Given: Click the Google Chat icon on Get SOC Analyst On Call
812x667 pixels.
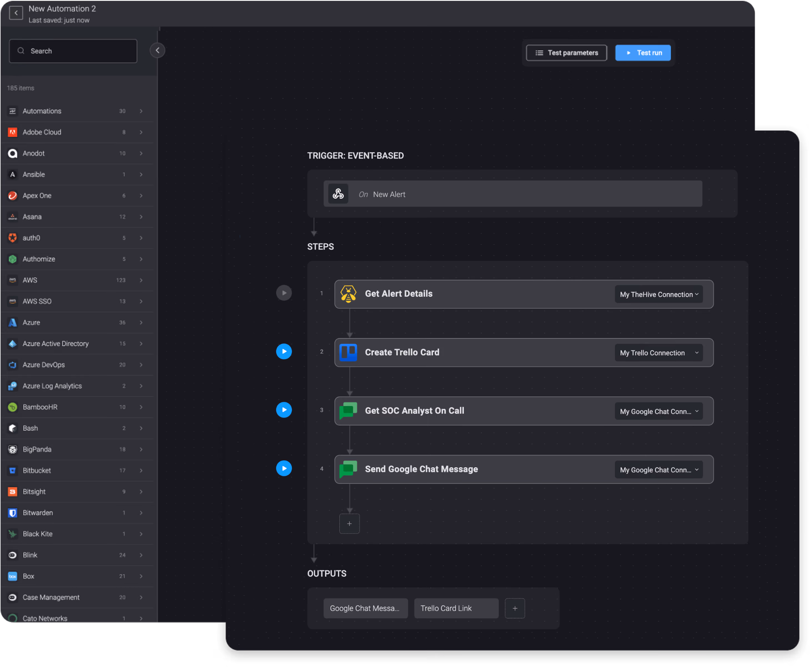Looking at the screenshot, I should pyautogui.click(x=349, y=411).
